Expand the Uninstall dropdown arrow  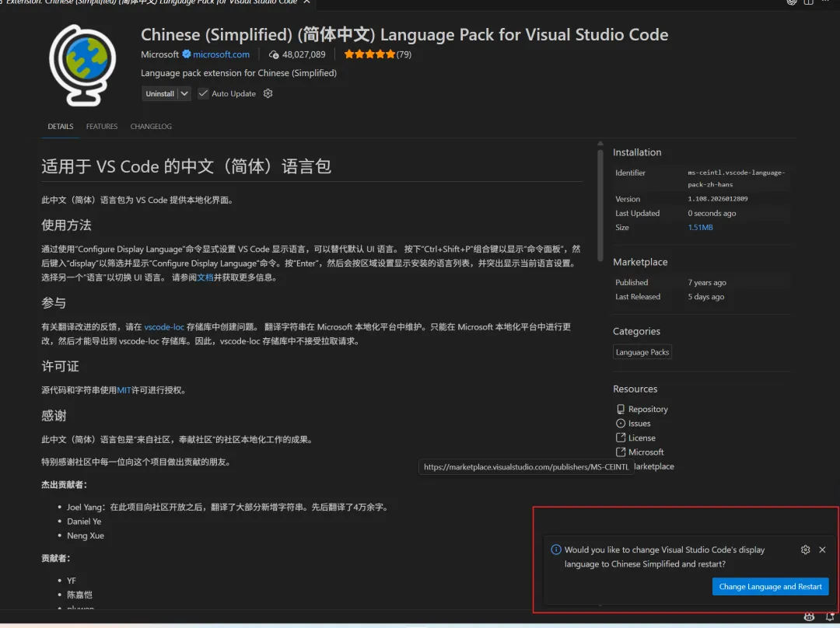tap(184, 94)
